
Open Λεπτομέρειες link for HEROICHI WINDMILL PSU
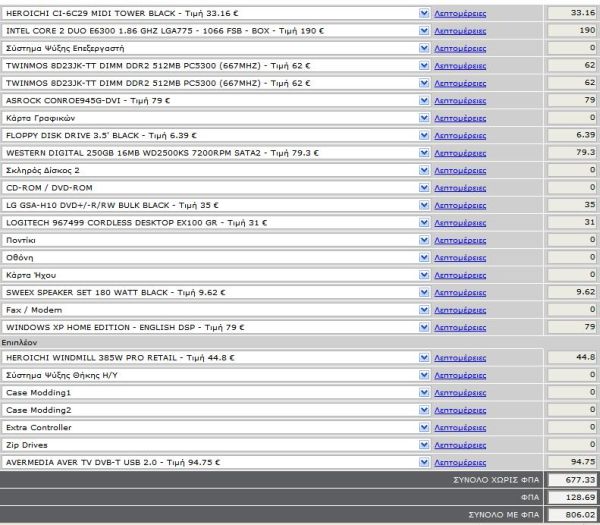[x=460, y=358]
